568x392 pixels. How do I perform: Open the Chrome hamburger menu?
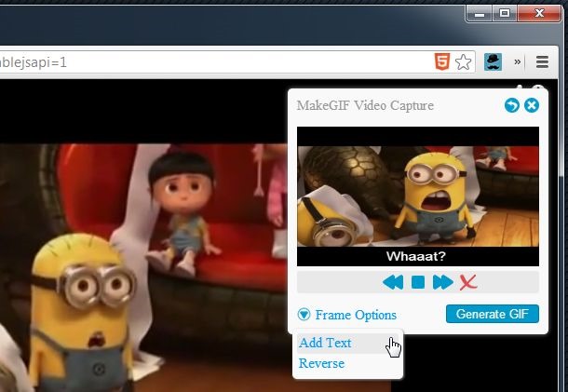tap(542, 62)
